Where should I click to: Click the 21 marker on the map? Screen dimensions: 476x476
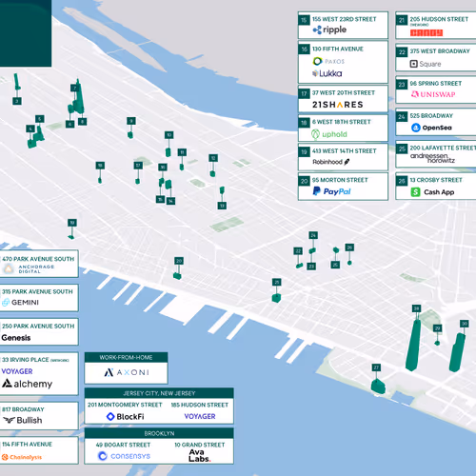coord(277,282)
